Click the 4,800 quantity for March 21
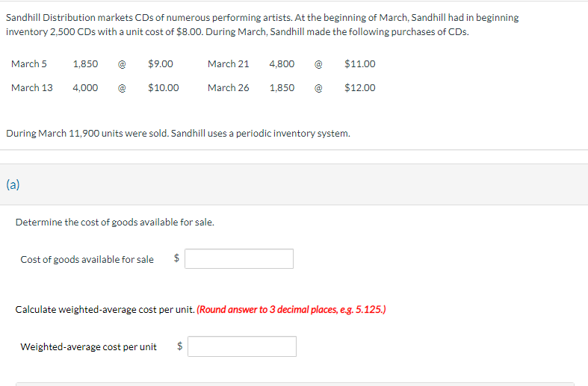Image resolution: width=588 pixels, height=386 pixels. (282, 63)
